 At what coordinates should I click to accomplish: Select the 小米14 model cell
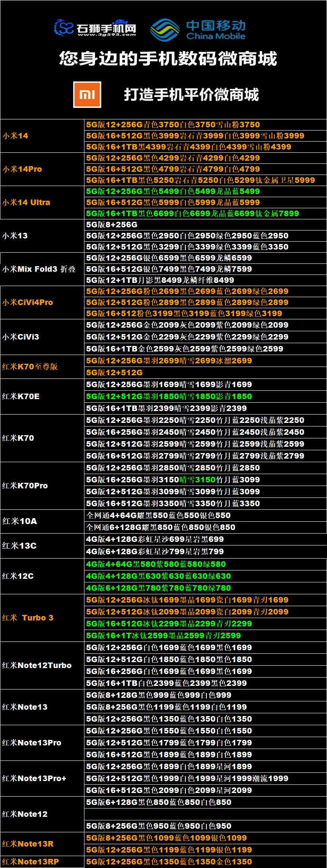click(x=42, y=136)
